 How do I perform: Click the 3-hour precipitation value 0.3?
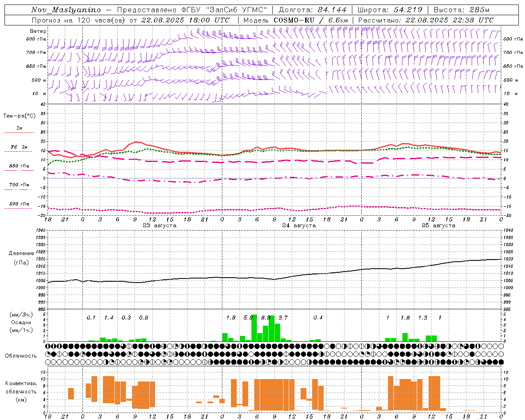(126, 317)
